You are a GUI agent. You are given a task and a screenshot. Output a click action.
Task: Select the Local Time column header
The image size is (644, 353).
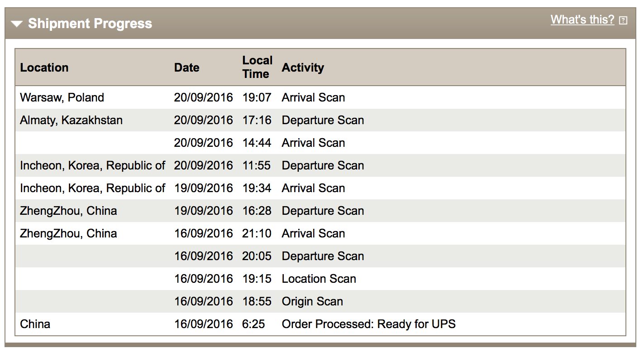click(257, 67)
